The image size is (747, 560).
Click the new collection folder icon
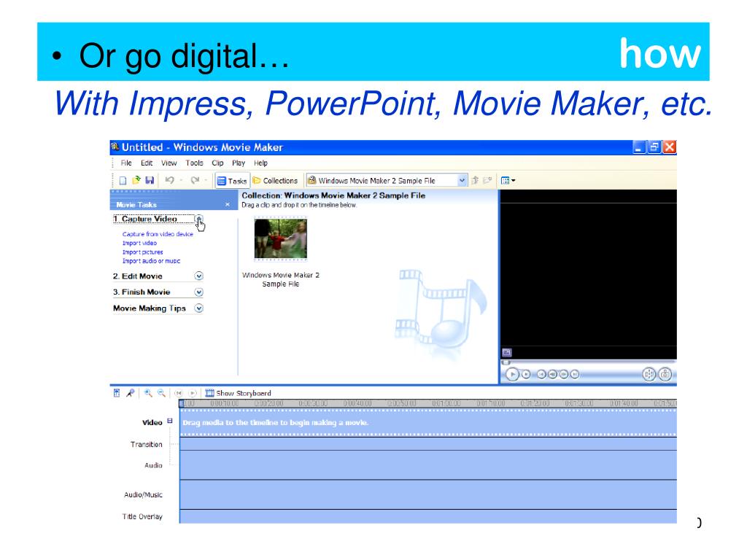coord(487,181)
